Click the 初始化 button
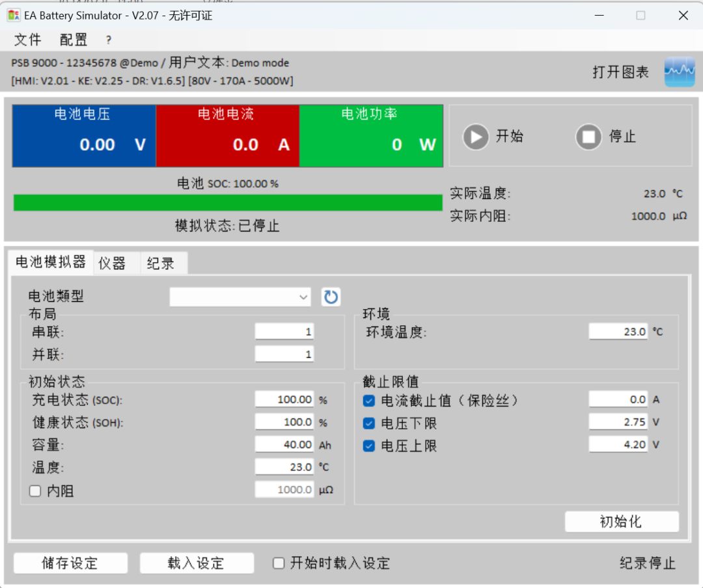Image resolution: width=703 pixels, height=588 pixels. coord(621,522)
